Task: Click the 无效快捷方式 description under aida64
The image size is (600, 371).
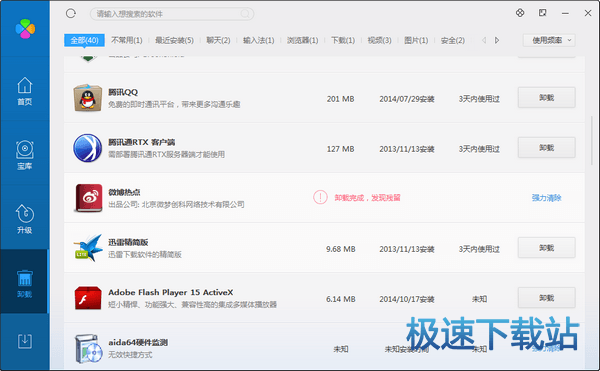Action: point(130,355)
